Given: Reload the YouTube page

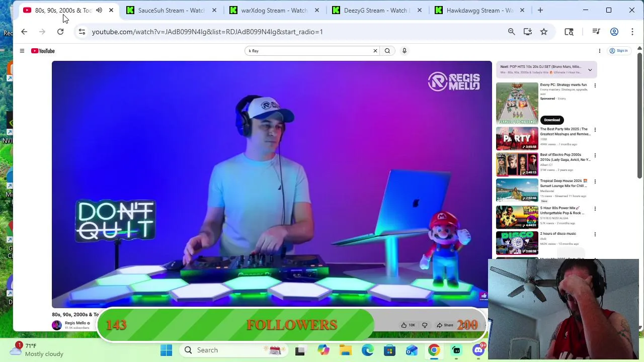Looking at the screenshot, I should tap(60, 32).
